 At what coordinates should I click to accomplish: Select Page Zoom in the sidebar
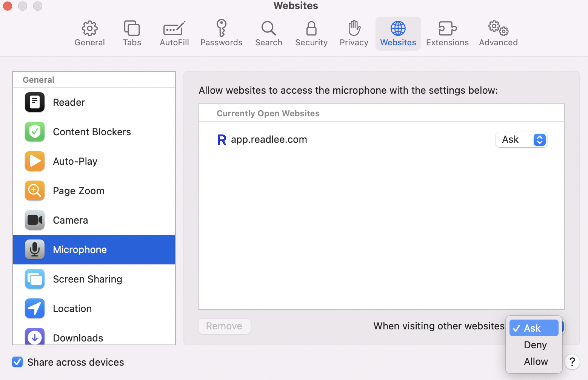point(94,191)
